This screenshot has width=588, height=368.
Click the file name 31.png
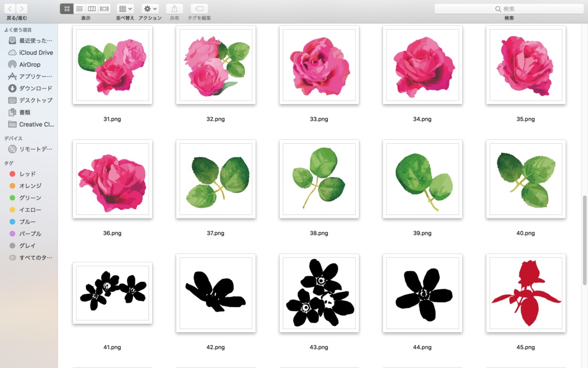click(112, 119)
